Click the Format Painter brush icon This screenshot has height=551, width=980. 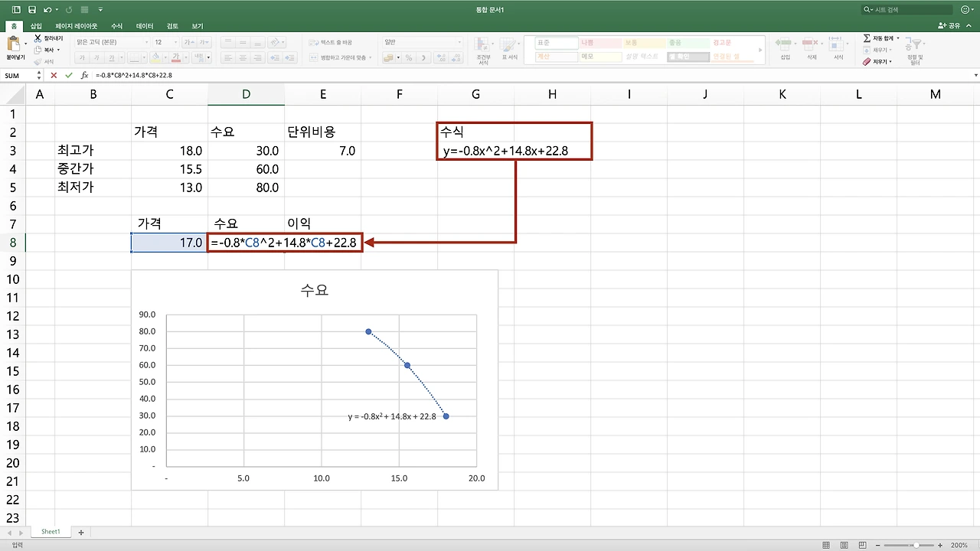(38, 61)
